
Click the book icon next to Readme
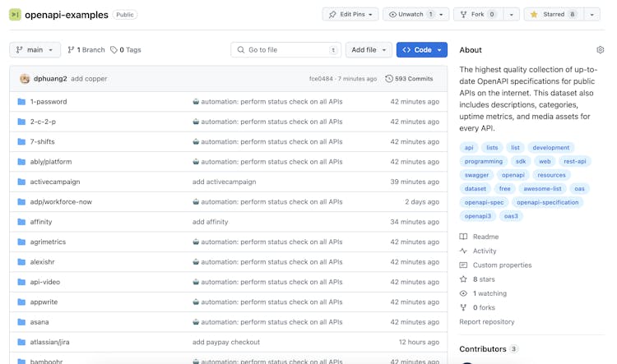point(463,237)
